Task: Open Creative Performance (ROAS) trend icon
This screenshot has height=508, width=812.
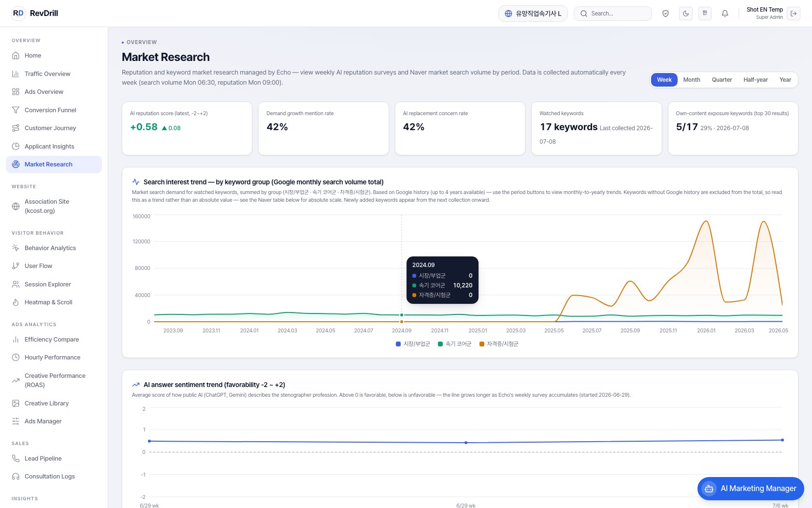Action: (16, 380)
